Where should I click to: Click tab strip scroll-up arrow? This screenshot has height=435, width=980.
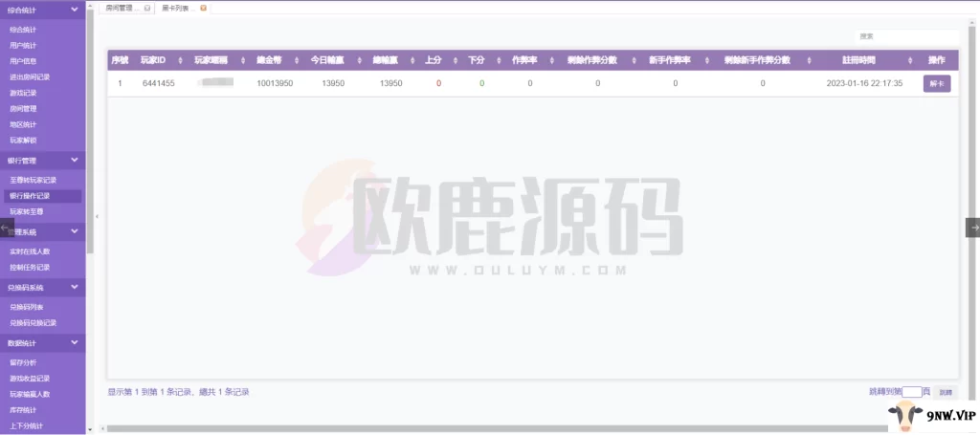pyautogui.click(x=90, y=6)
